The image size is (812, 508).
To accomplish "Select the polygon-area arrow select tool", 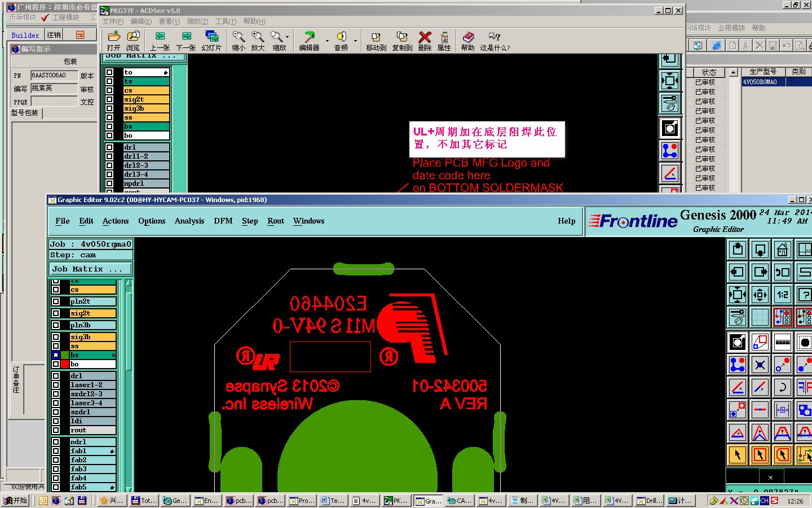I will 783,454.
